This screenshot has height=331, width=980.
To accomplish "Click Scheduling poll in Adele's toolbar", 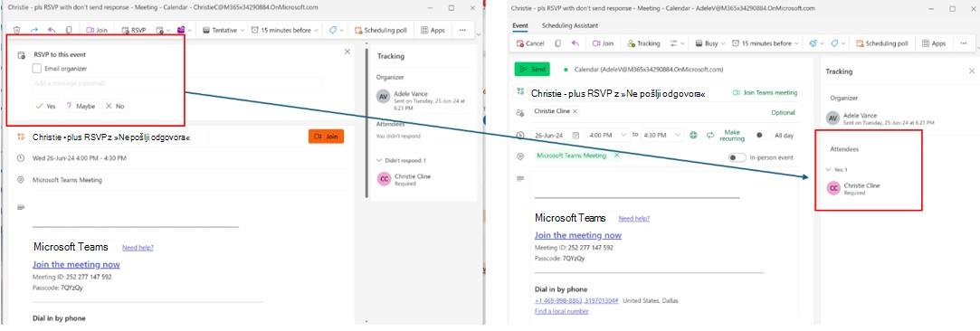I will (x=882, y=43).
